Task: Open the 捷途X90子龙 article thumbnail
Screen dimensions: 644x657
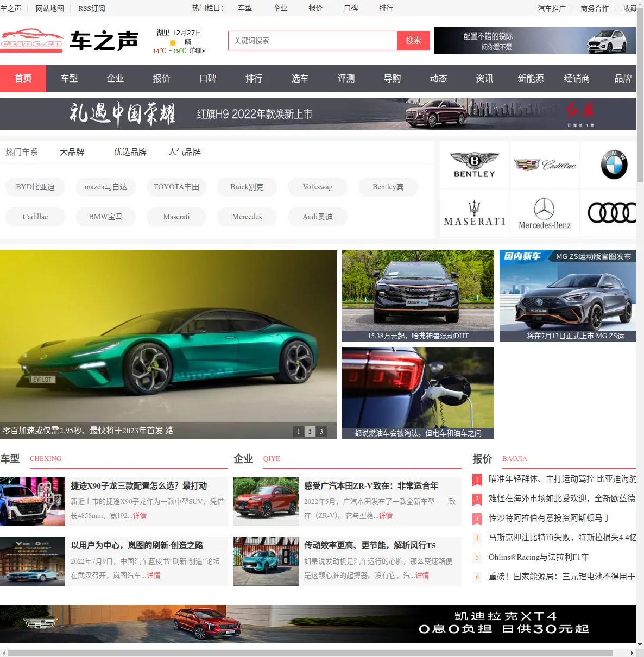Action: click(33, 502)
